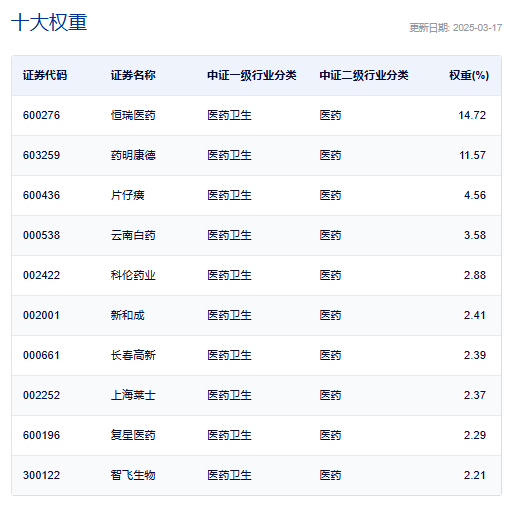Click weight value 2.41
This screenshot has width=514, height=511.
475,315
